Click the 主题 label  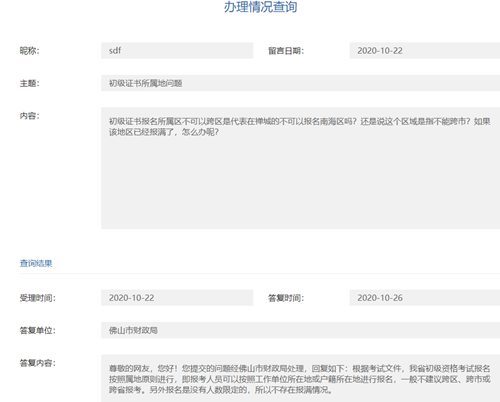coord(30,83)
